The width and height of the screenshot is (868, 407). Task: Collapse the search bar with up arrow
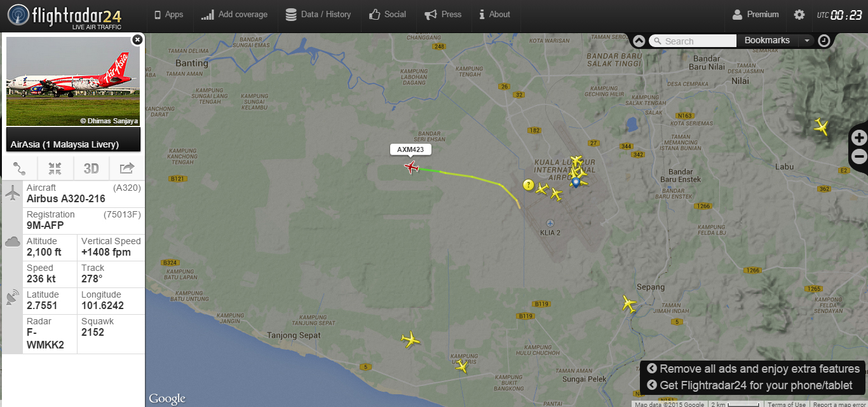pyautogui.click(x=639, y=41)
